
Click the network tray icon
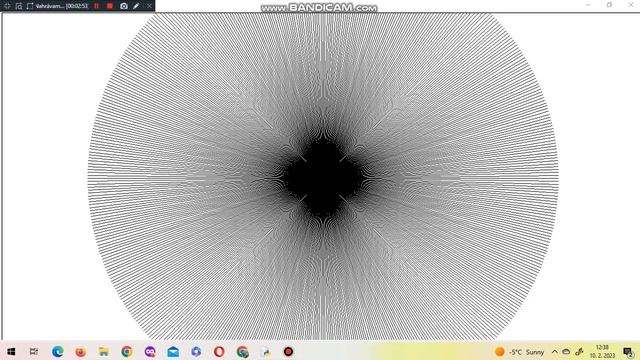(579, 351)
